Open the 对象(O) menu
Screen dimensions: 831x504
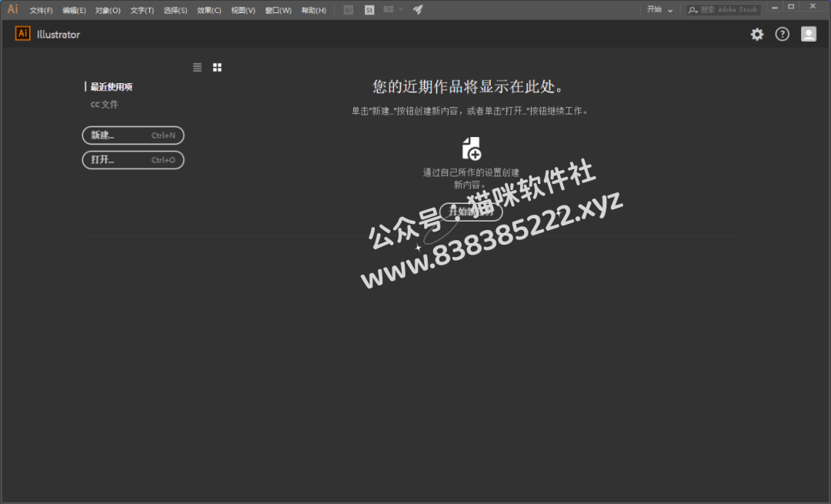tap(108, 11)
